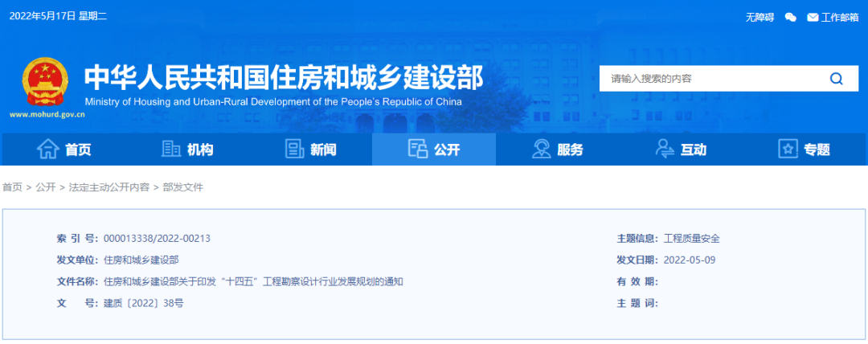This screenshot has height=344, width=868.
Task: Select the 机构 menu item
Action: (x=200, y=149)
